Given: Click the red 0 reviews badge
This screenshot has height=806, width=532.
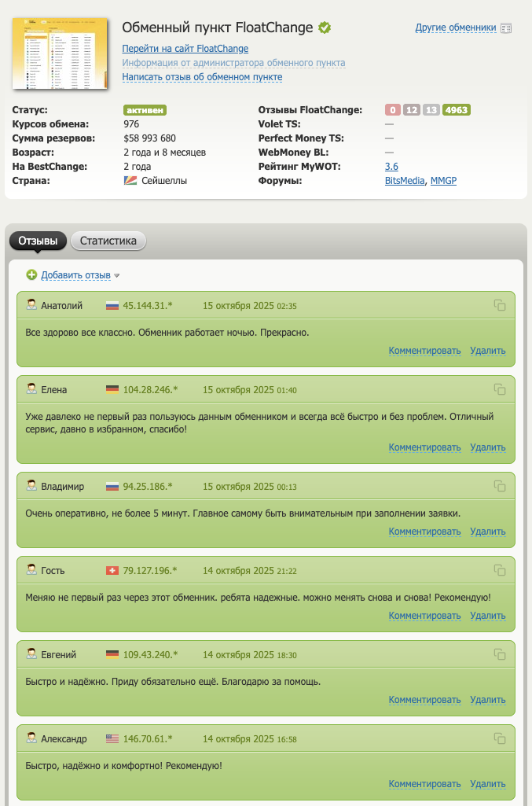Looking at the screenshot, I should tap(393, 110).
